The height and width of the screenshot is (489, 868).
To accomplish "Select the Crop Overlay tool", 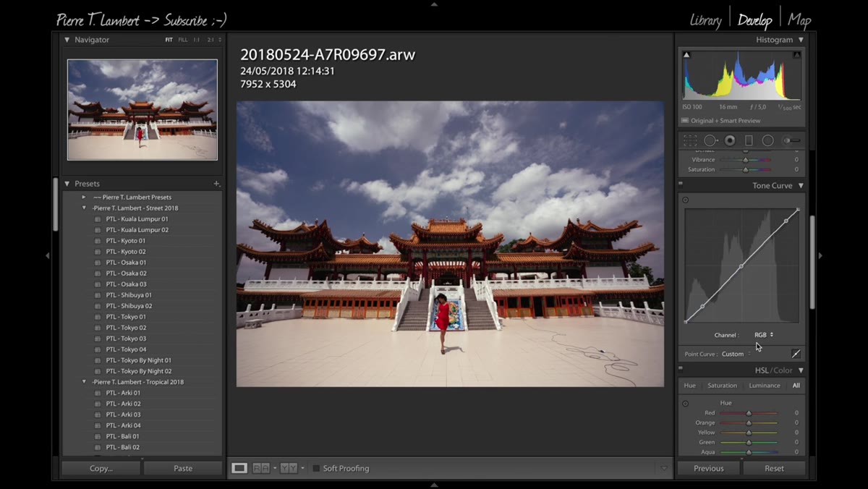I will (690, 140).
